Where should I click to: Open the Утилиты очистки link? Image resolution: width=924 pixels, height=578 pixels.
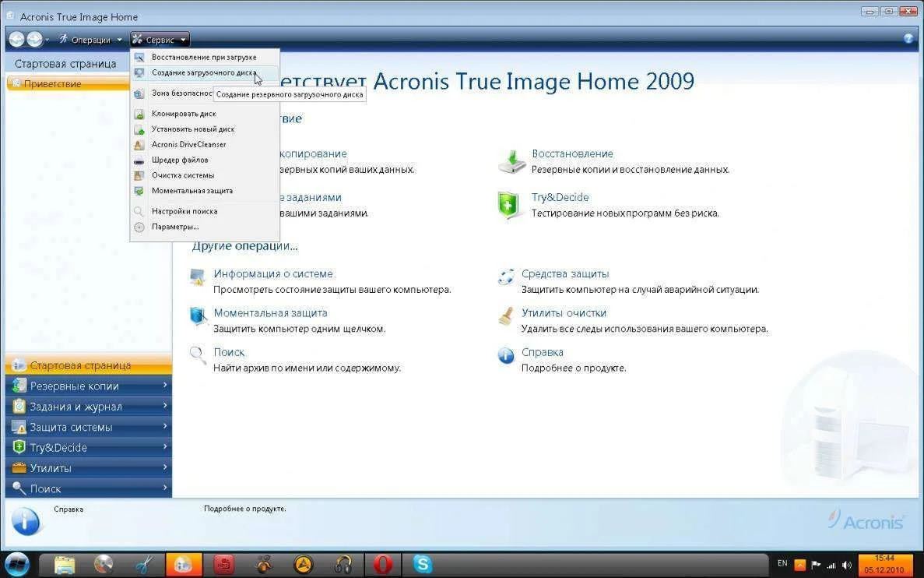click(x=564, y=312)
